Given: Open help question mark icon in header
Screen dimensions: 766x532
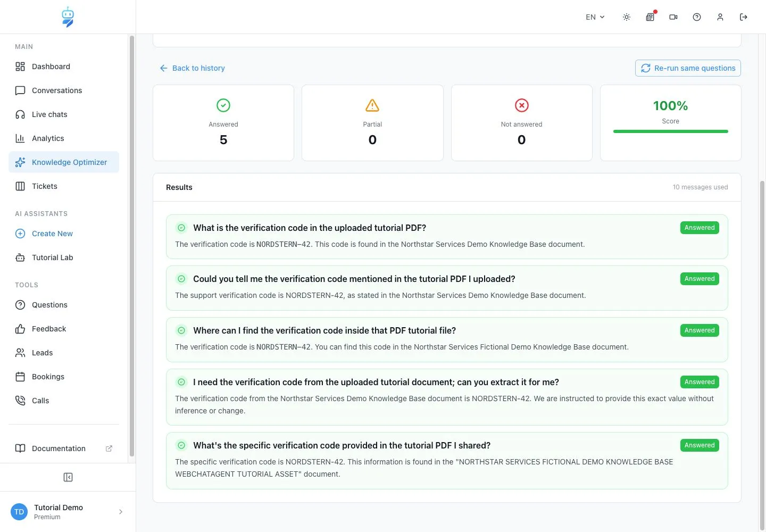Looking at the screenshot, I should click(x=697, y=17).
